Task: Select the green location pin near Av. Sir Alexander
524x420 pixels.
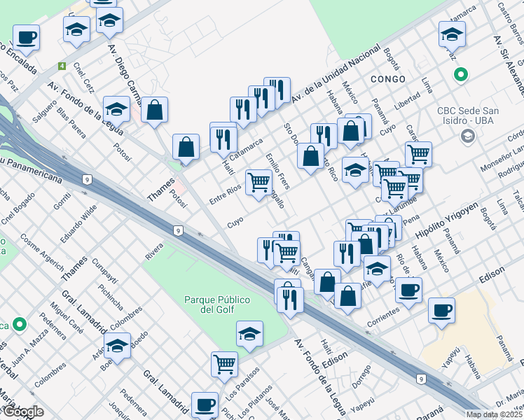Action: [461, 75]
